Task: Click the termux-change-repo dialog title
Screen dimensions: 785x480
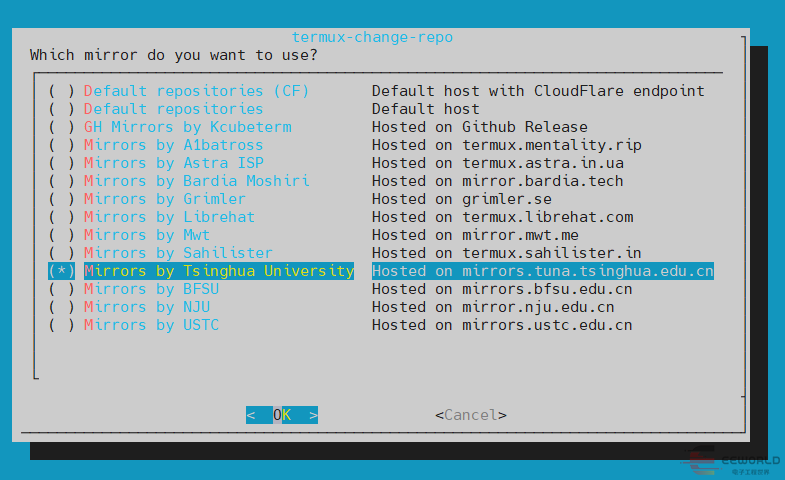Action: pos(372,37)
